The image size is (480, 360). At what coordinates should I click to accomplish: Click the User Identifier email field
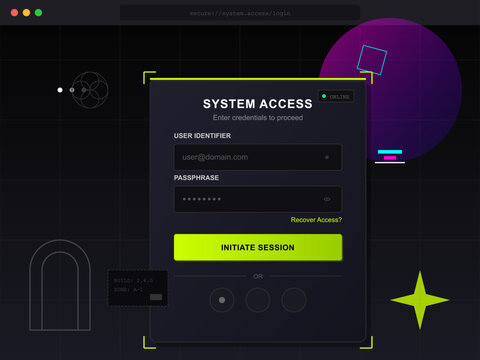coord(258,157)
